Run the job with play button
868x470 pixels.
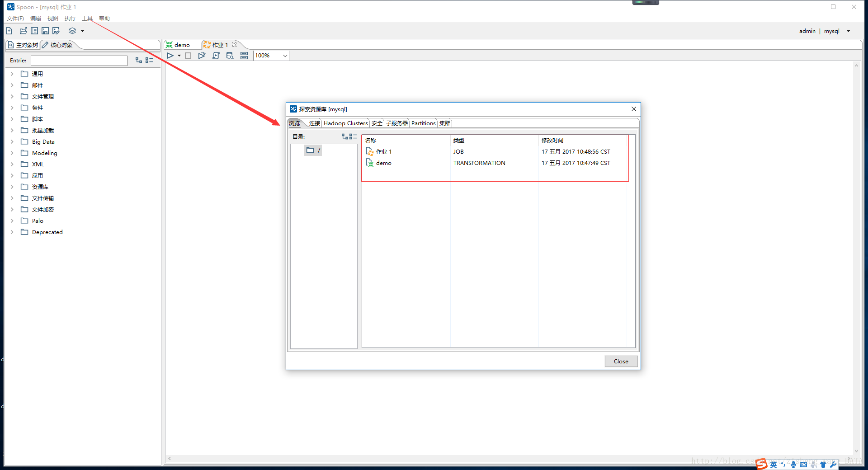point(170,56)
